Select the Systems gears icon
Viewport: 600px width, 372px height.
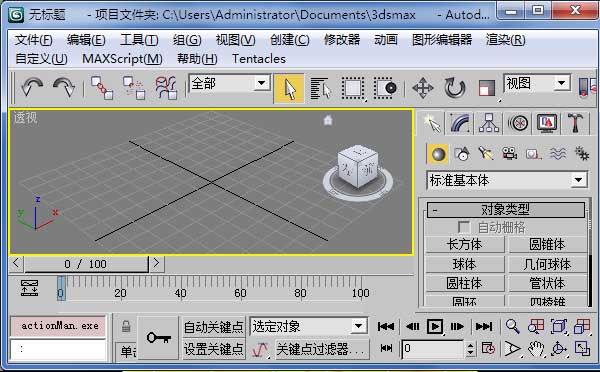point(582,154)
